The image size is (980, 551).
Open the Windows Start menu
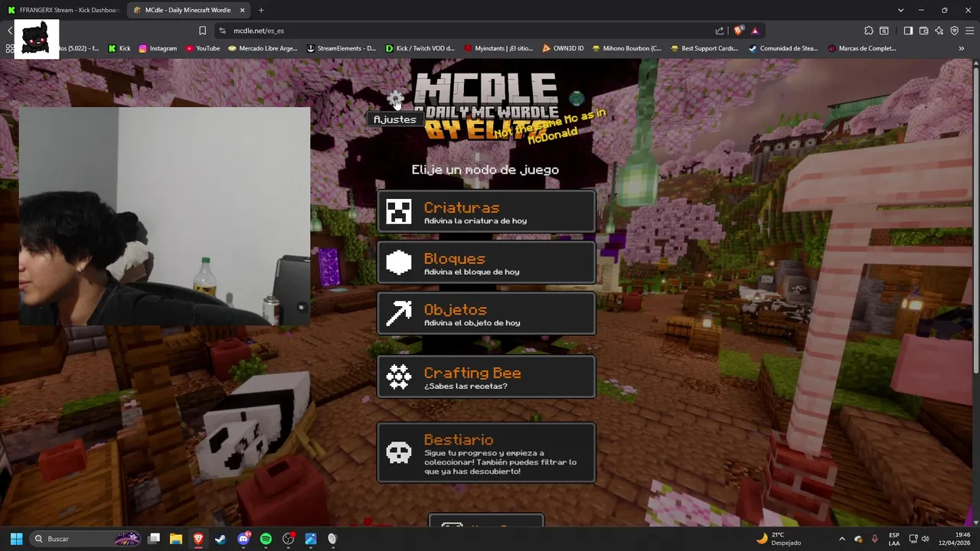[16, 539]
